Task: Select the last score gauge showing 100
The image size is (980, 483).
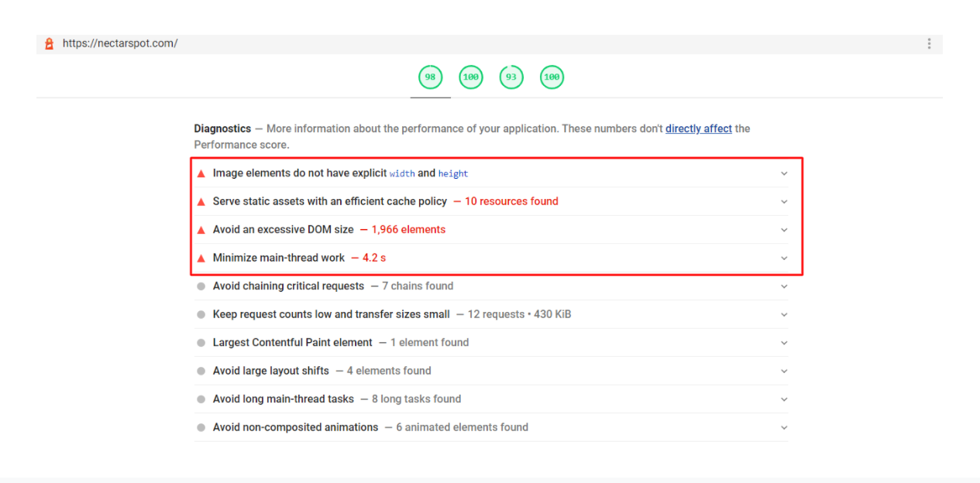Action: 552,77
